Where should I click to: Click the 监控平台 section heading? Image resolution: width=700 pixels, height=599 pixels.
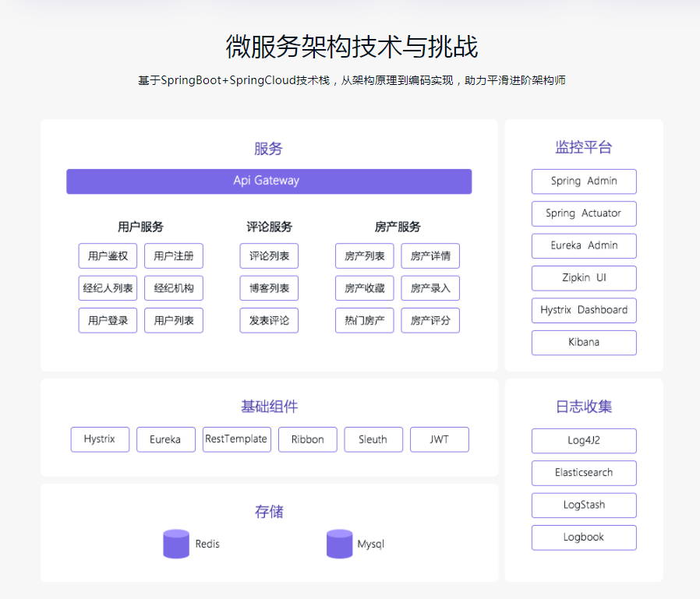pos(584,148)
